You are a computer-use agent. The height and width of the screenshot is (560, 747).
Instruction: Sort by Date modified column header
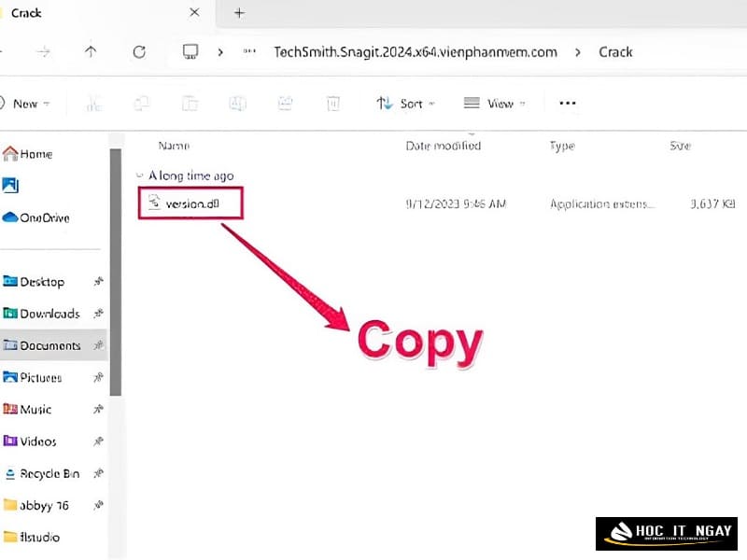coord(443,146)
